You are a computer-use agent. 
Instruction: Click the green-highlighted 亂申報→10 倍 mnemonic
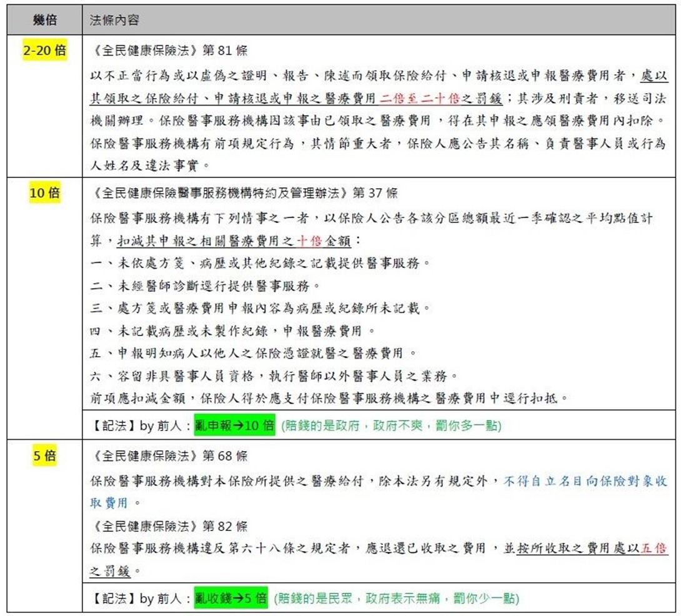[x=234, y=426]
